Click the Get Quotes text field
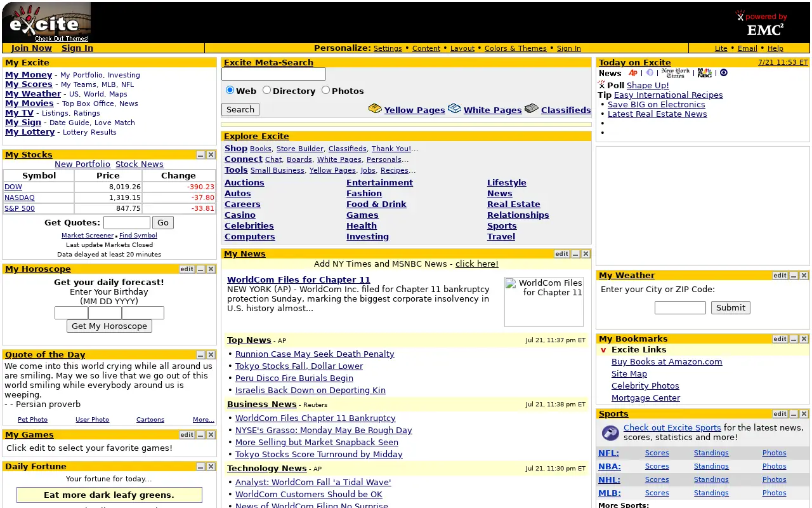This screenshot has height=508, width=812. point(127,222)
